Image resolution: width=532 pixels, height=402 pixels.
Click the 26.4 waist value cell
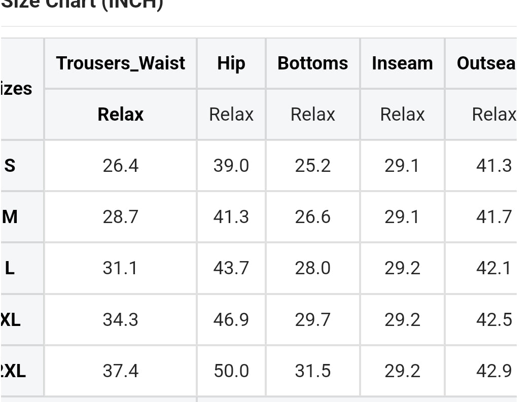tap(120, 166)
